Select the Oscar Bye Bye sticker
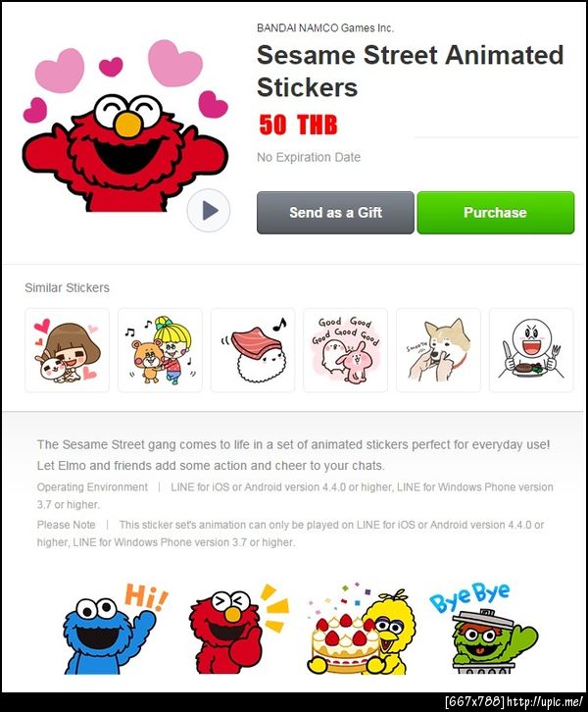 (484, 629)
